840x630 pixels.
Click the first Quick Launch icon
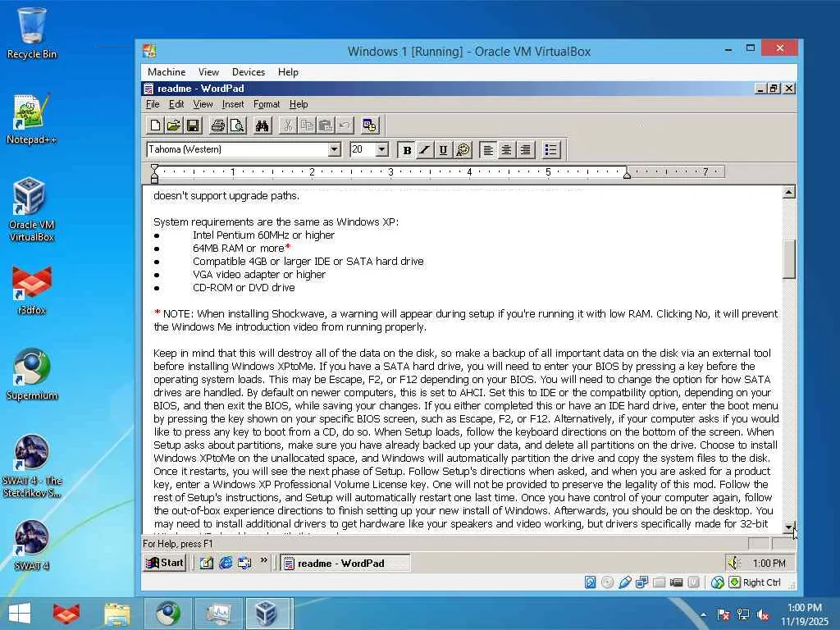[206, 563]
